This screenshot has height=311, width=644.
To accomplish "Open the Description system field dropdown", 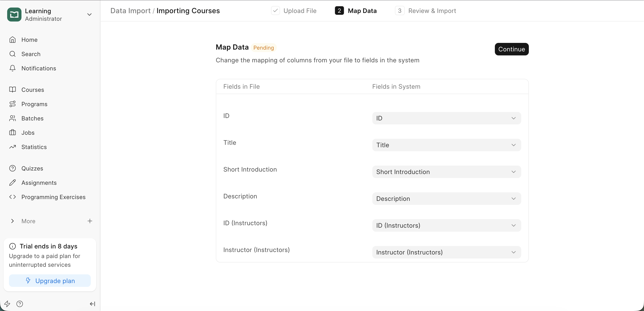I will coord(447,199).
